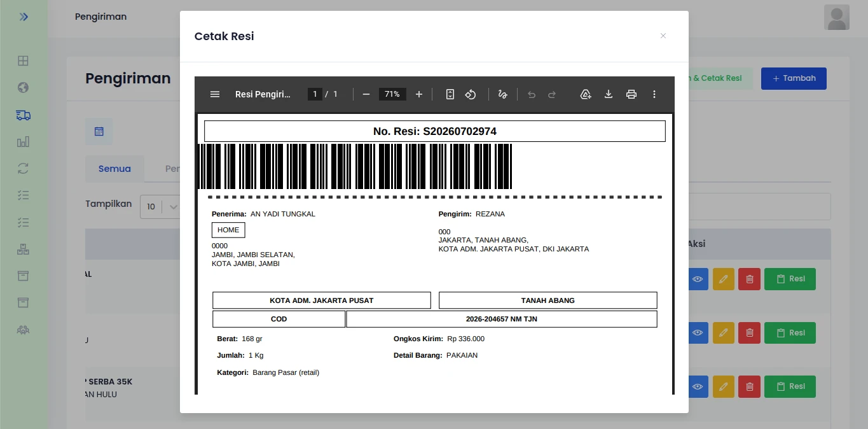Select the KOTA ADM. JAKARTA PUSAT box
Image resolution: width=868 pixels, height=429 pixels.
(x=322, y=300)
